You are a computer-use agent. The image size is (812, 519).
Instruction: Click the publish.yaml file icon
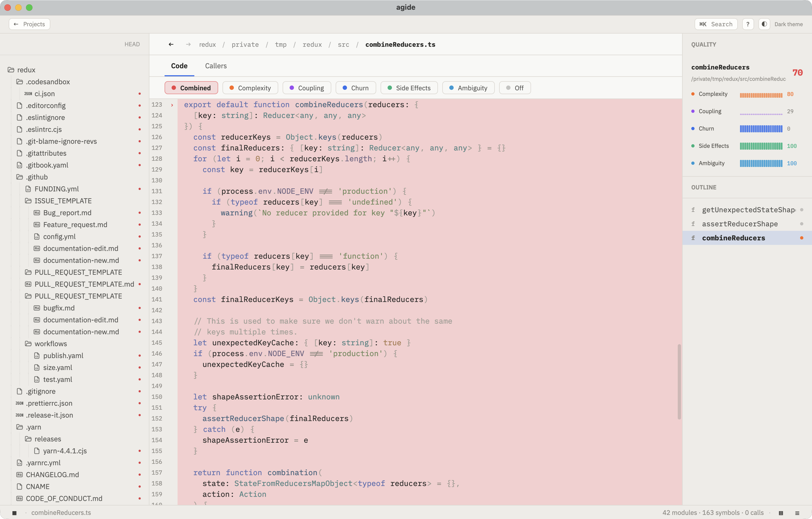pos(37,356)
